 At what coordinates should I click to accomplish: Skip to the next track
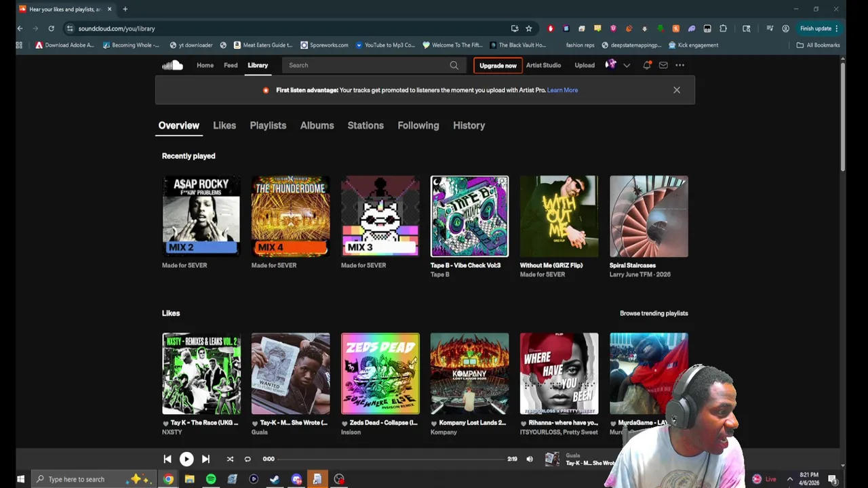(205, 459)
